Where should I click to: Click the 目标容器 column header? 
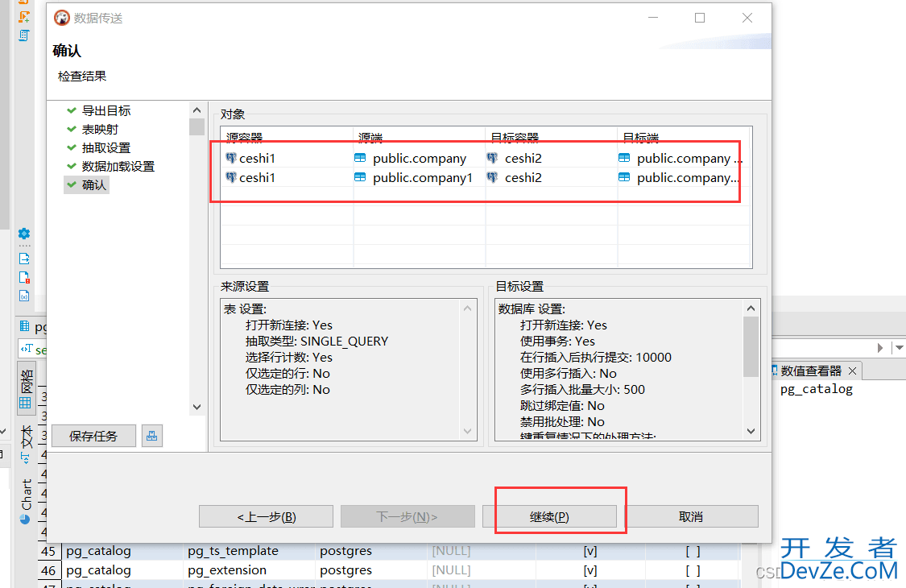(x=551, y=138)
